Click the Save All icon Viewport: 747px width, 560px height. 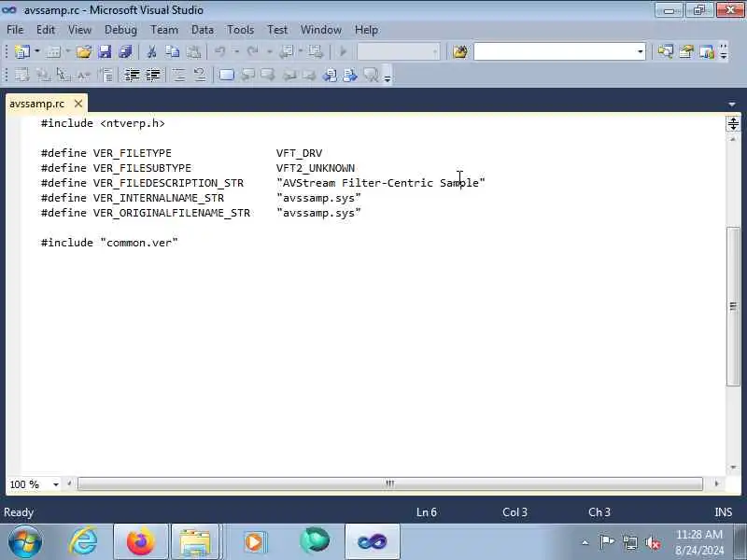click(x=125, y=51)
